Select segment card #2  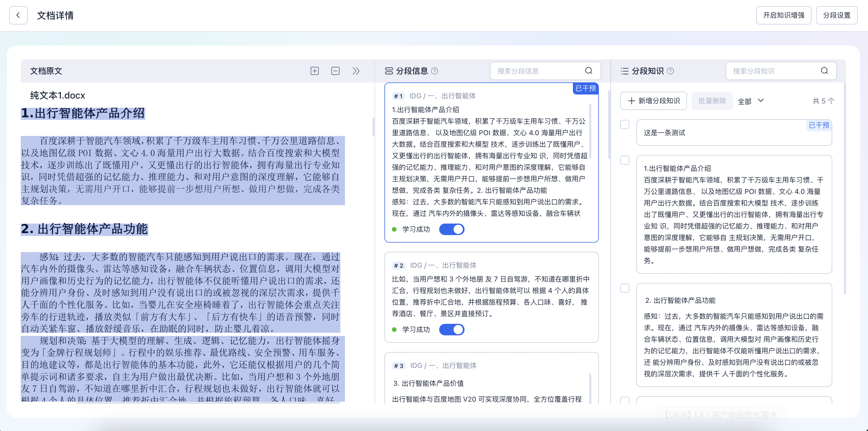pos(491,297)
